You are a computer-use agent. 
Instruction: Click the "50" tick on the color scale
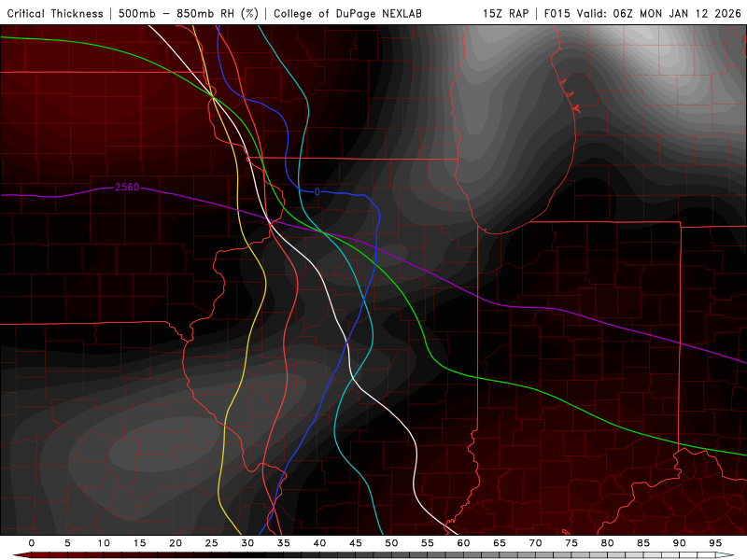click(x=391, y=543)
